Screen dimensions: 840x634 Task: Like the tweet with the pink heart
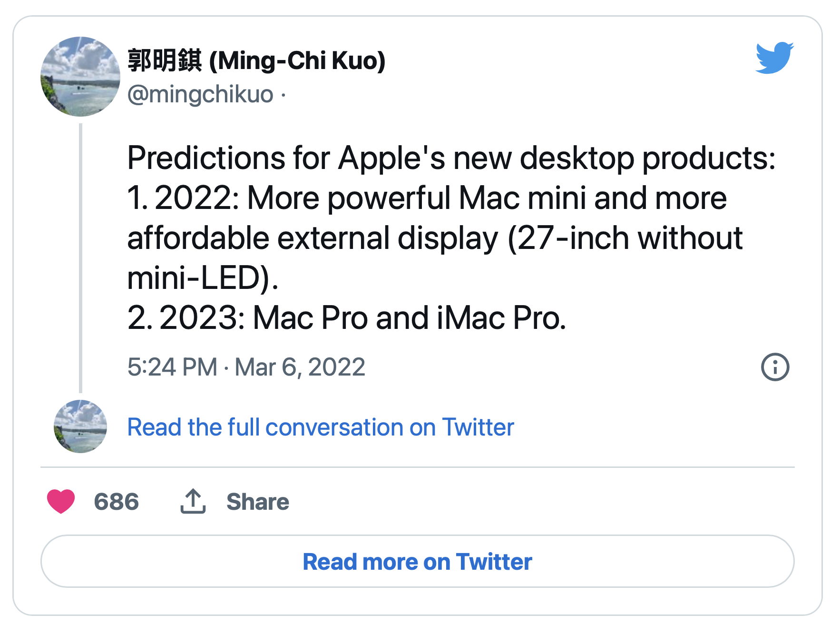coord(61,501)
